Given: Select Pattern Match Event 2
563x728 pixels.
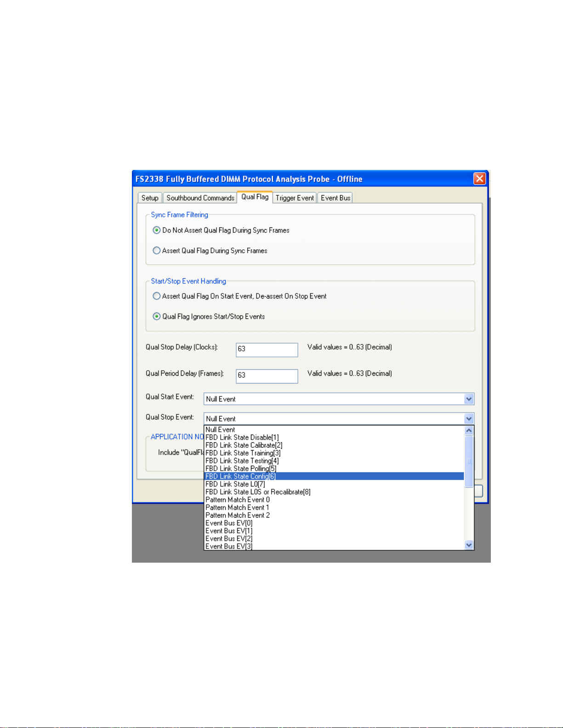Looking at the screenshot, I should coord(334,515).
